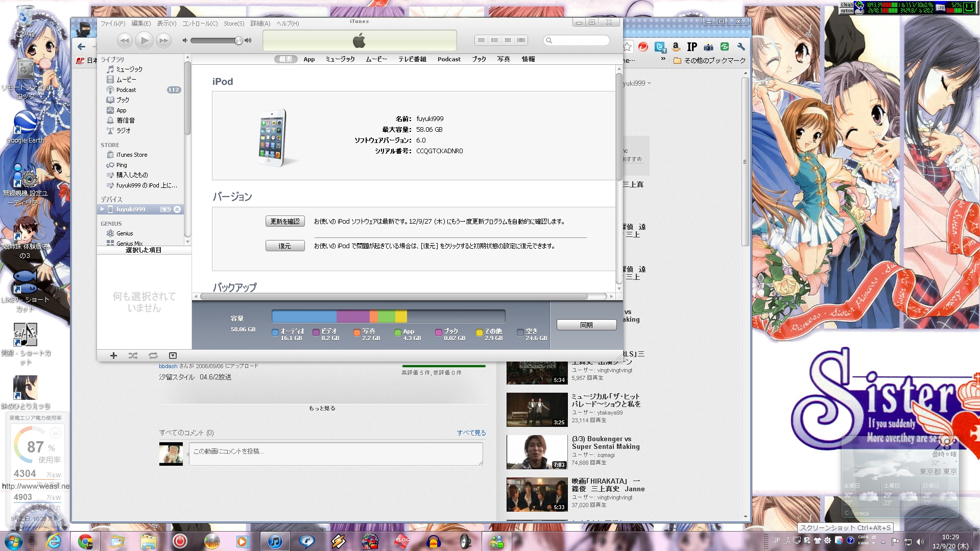Screen dimensions: 980x551
Task: Click the オーディオ blue capacity legend swatch
Action: (x=275, y=332)
